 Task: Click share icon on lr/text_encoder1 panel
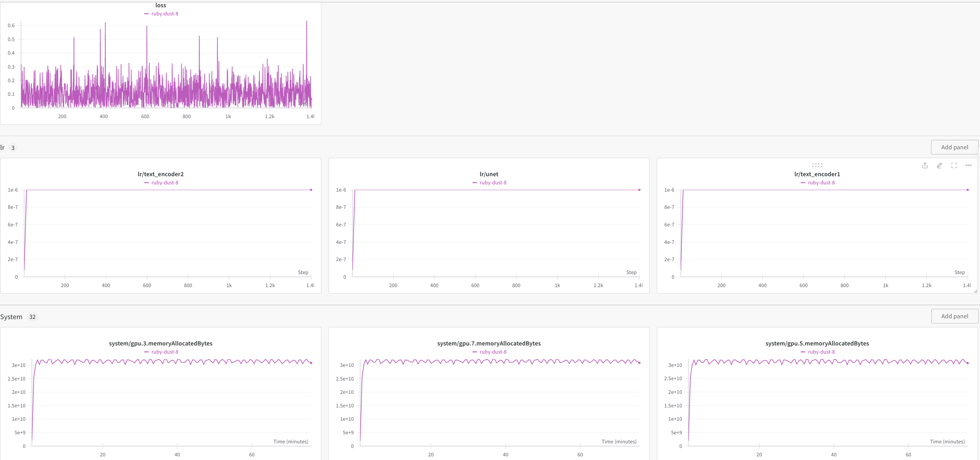click(x=925, y=166)
